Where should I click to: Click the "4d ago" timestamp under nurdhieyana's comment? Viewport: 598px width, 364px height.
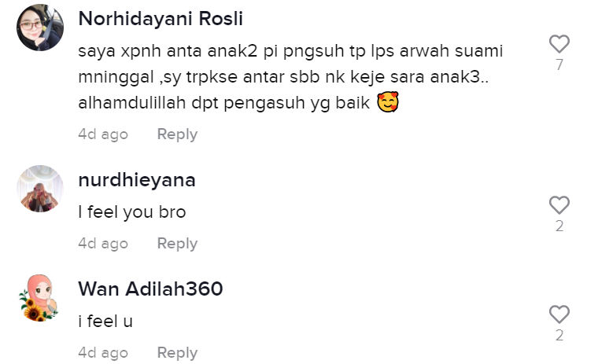(103, 244)
